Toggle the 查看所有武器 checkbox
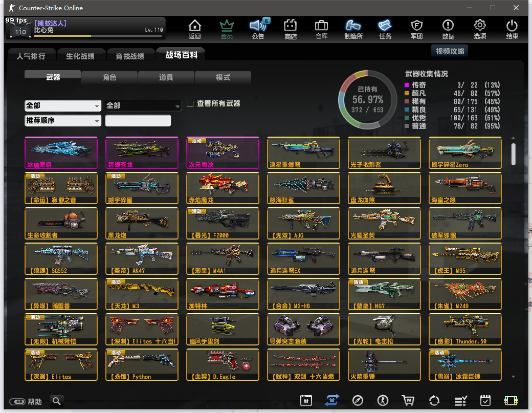 tap(190, 103)
